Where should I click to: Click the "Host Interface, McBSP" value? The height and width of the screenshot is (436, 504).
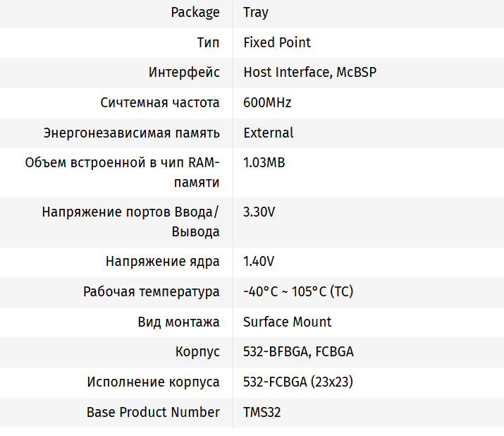(x=309, y=73)
